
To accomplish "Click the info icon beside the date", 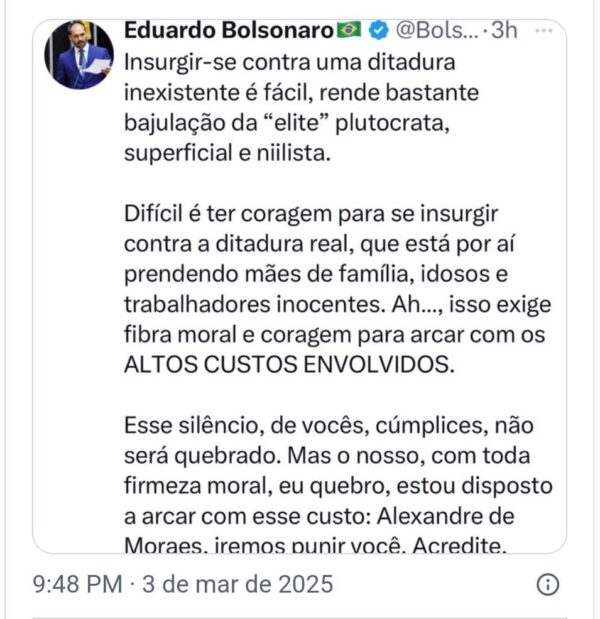I will 548,585.
